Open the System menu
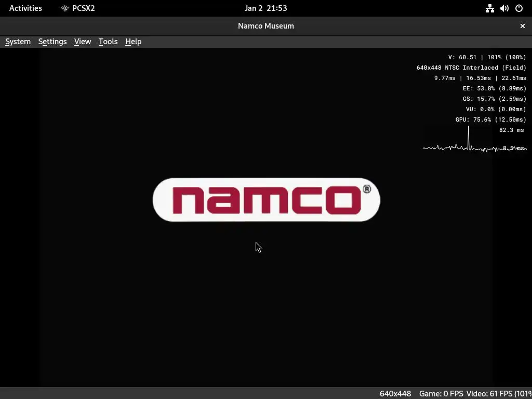532x399 pixels. [x=18, y=42]
